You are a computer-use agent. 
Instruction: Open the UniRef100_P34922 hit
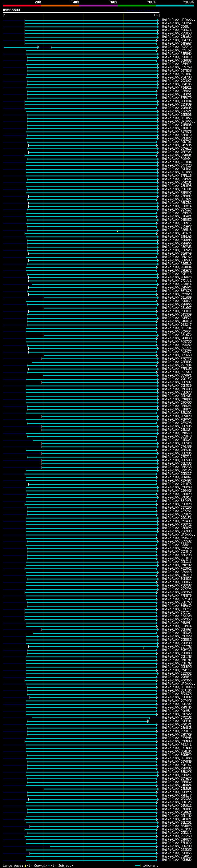click(x=177, y=64)
